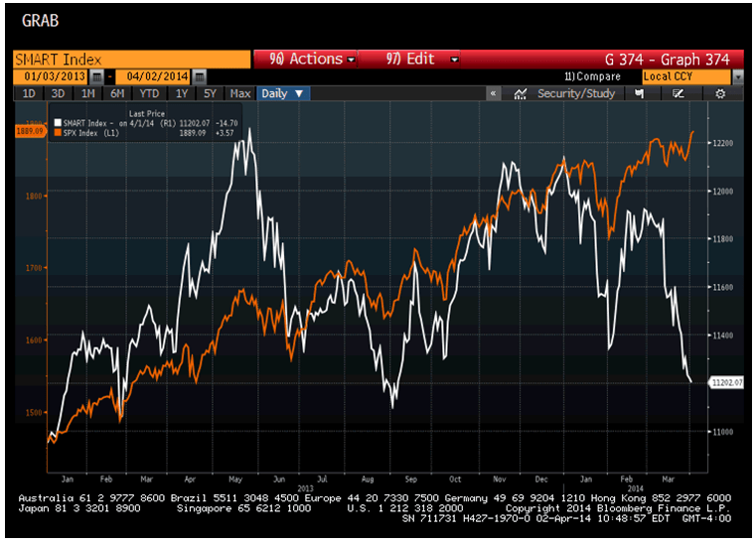Open the end date calendar picker
This screenshot has height=544, width=756.
pyautogui.click(x=199, y=76)
